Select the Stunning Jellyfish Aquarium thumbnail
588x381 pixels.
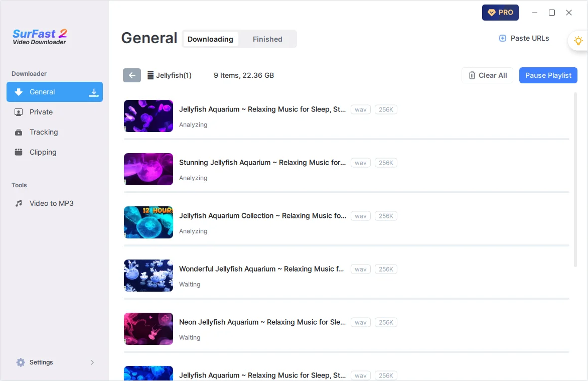[x=149, y=169]
